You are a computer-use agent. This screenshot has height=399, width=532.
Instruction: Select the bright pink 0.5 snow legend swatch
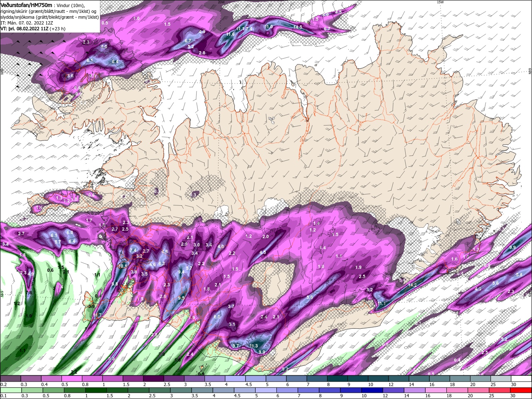[71, 379]
